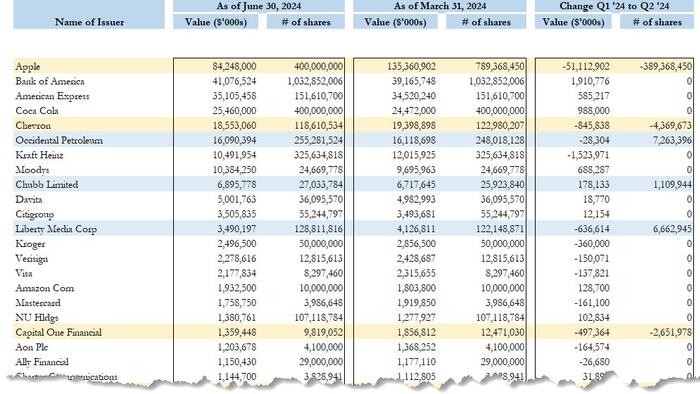This screenshot has width=700, height=394.
Task: Select Davita June value 5,001,763
Action: 237,199
